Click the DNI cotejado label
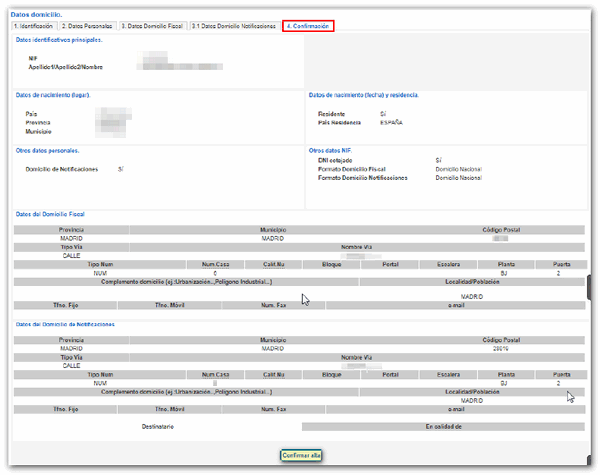This screenshot has width=600, height=475. [335, 160]
